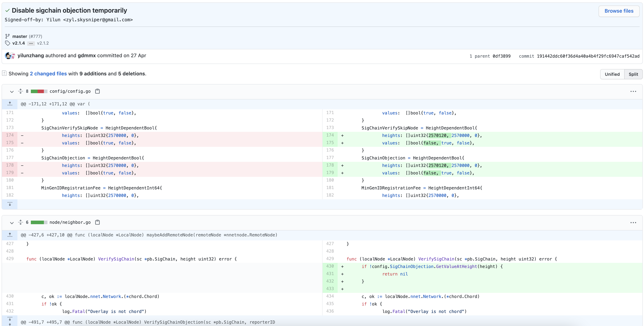Viewport: 644px width, 326px height.
Task: Open options menu for config/config.go
Action: click(x=633, y=91)
